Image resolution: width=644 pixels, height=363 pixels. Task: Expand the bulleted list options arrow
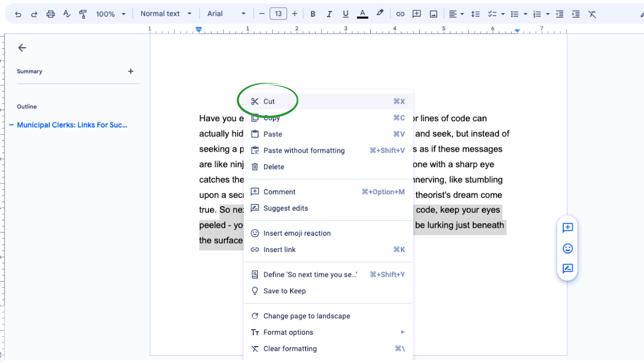(x=525, y=14)
